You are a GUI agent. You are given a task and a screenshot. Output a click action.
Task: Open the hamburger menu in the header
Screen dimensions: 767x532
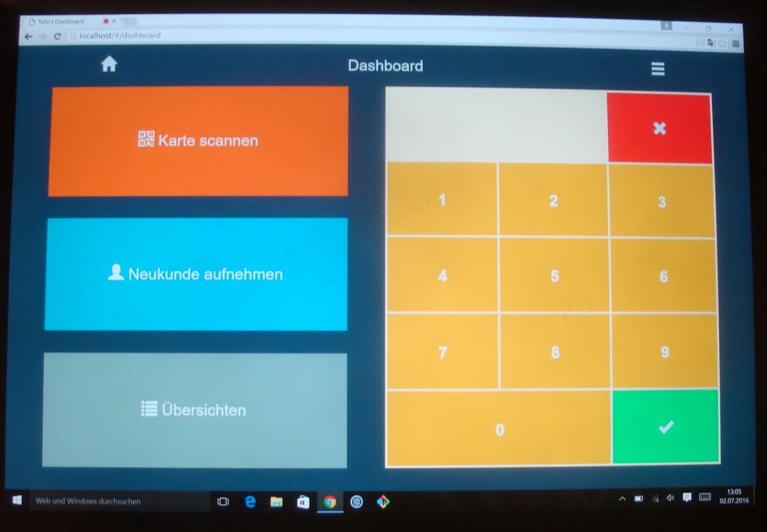658,69
